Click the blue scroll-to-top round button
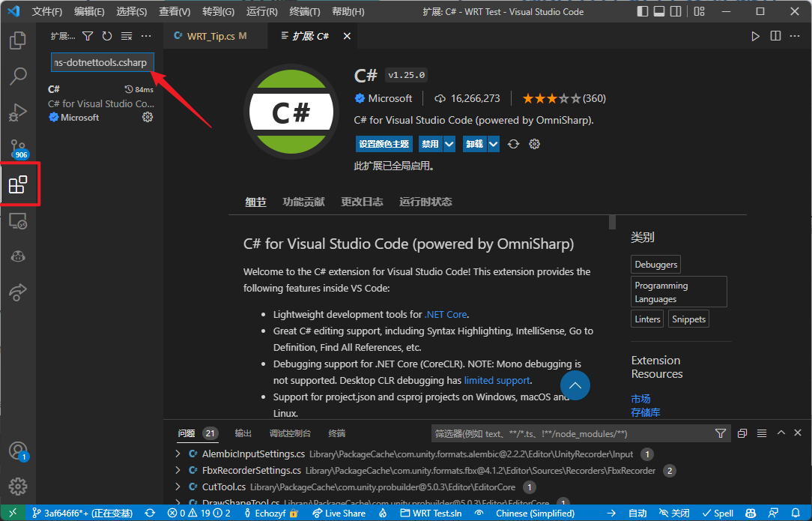812x521 pixels. [x=575, y=385]
